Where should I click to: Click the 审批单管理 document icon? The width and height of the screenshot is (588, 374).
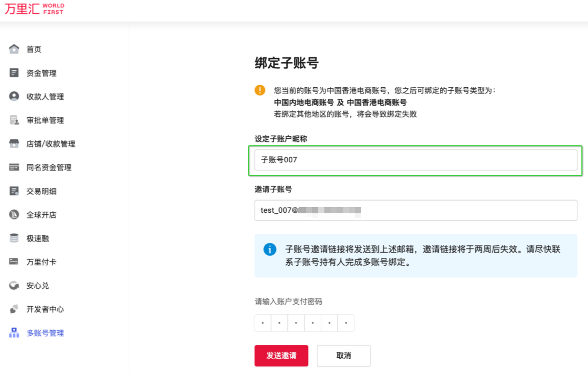pos(14,120)
